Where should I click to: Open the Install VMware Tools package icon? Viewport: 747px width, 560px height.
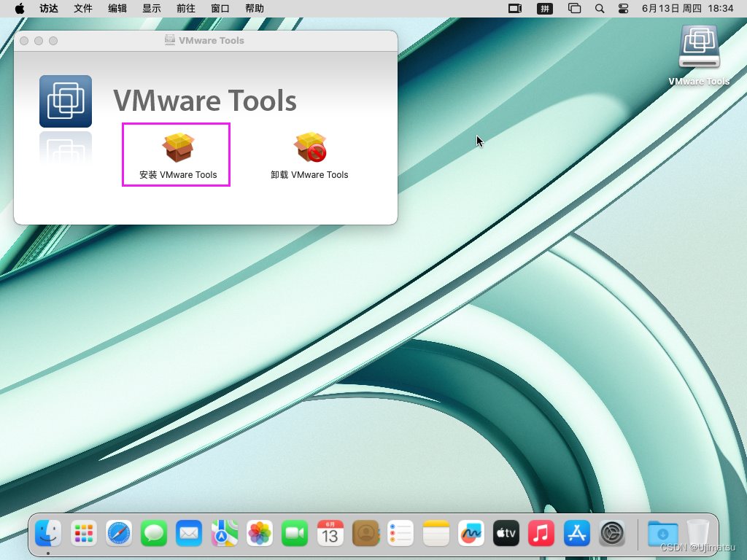pos(178,147)
